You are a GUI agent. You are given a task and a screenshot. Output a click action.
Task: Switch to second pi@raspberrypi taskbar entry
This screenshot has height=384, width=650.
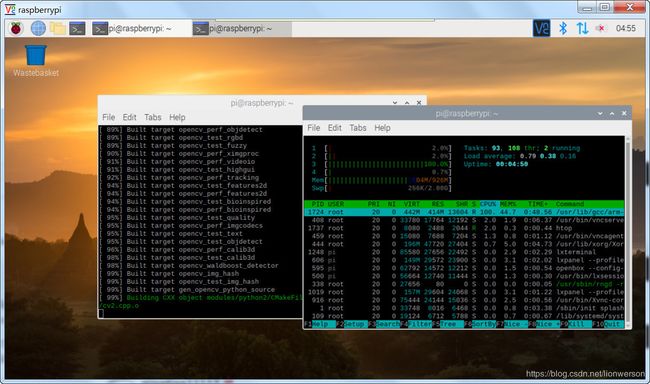coord(241,29)
